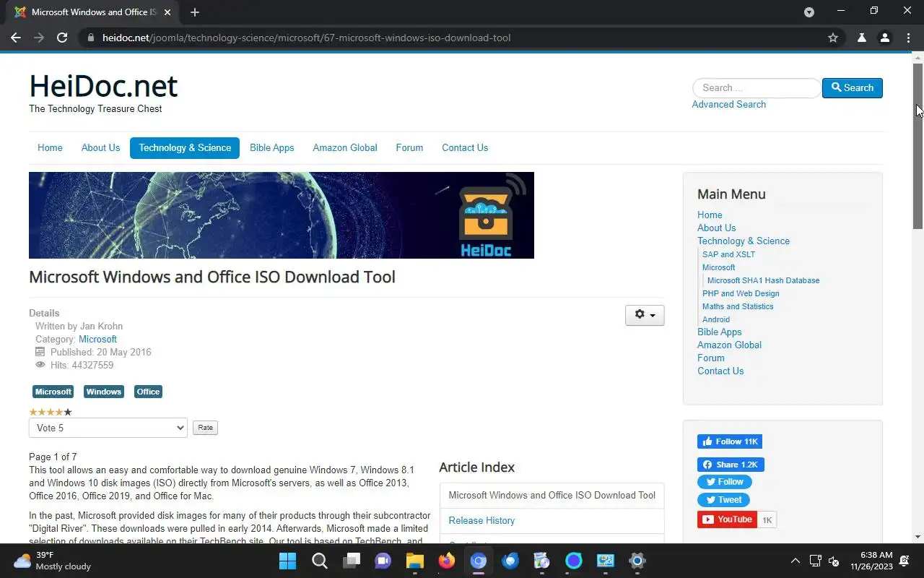Show hidden system tray icons chevron

pyautogui.click(x=796, y=561)
